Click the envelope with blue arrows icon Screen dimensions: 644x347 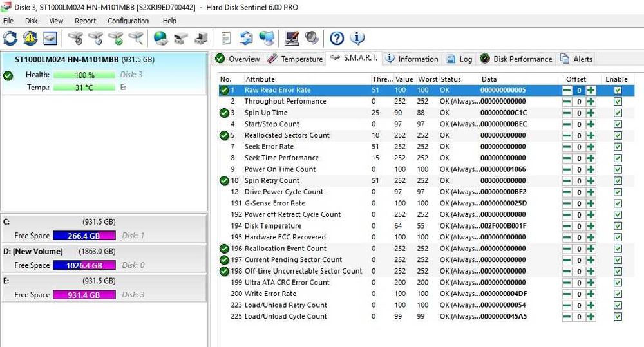pyautogui.click(x=246, y=38)
